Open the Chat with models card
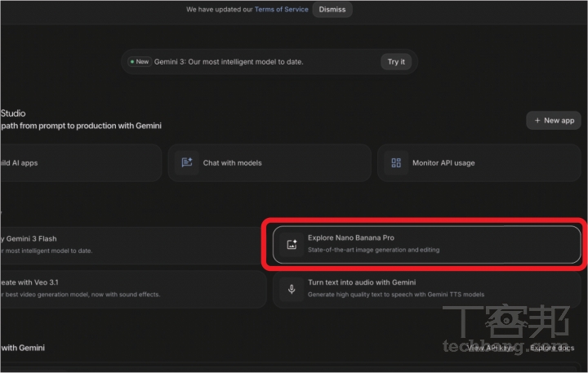The image size is (588, 373). [269, 162]
